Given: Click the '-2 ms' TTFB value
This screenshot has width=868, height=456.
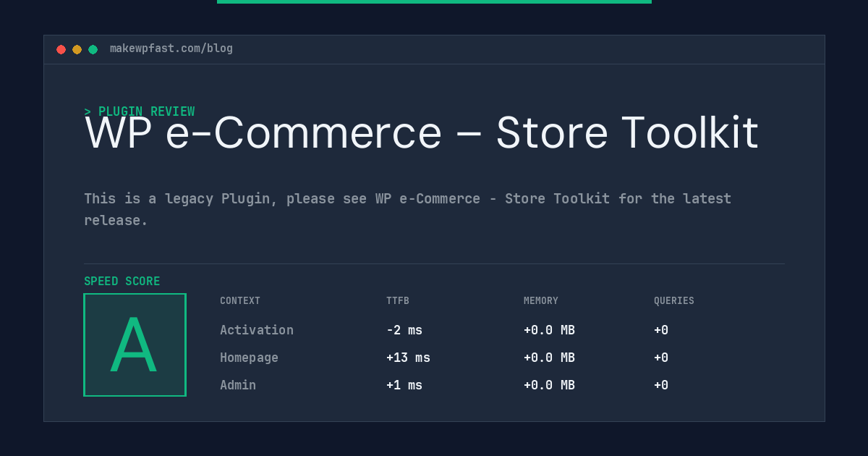Looking at the screenshot, I should point(404,330).
